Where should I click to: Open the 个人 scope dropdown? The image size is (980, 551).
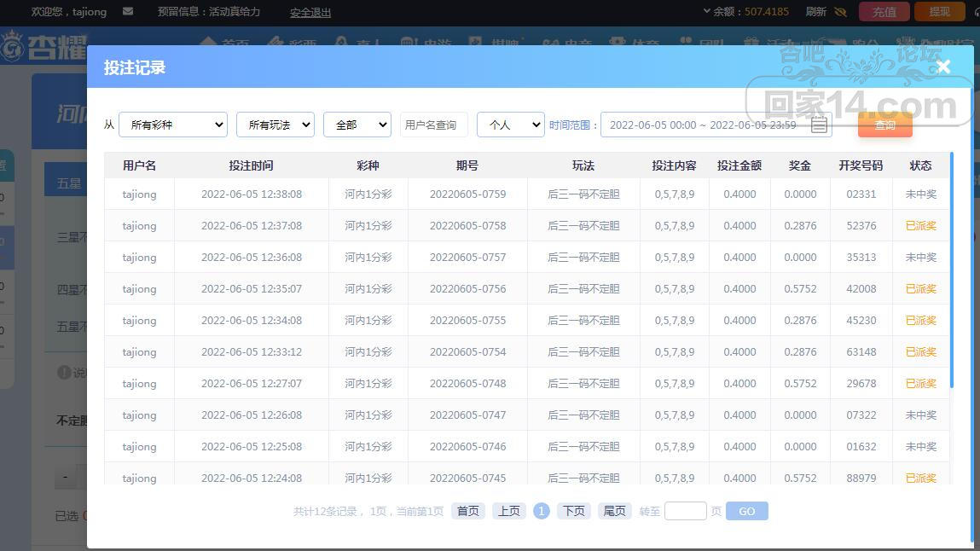coord(511,125)
